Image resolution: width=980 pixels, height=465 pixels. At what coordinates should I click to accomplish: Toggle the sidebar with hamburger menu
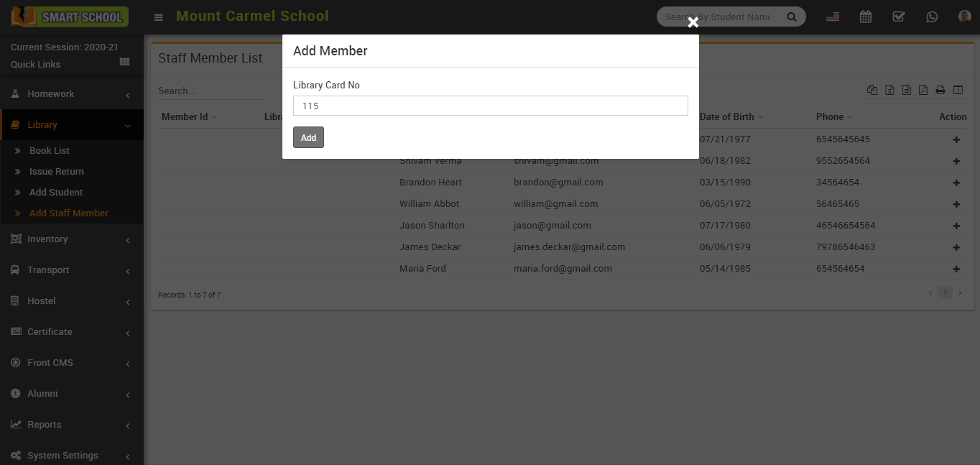[158, 16]
